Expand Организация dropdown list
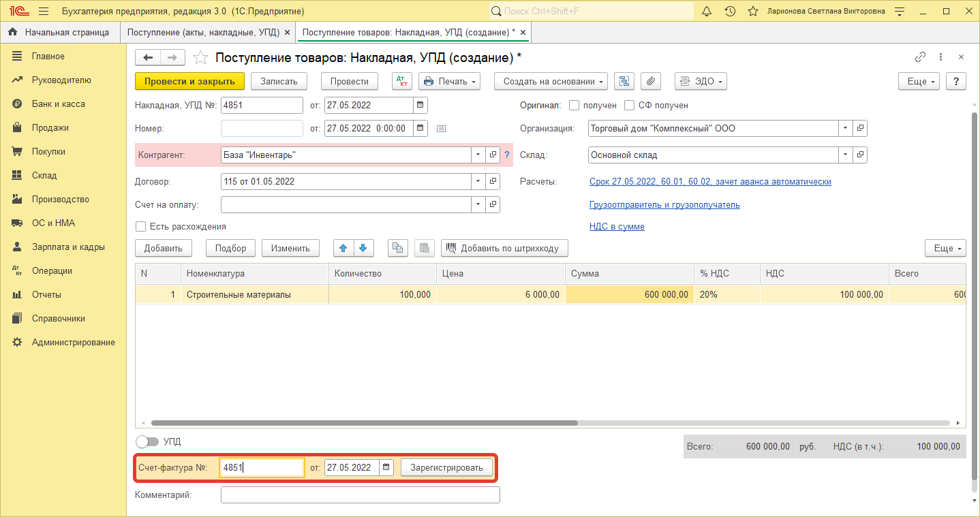 (845, 128)
